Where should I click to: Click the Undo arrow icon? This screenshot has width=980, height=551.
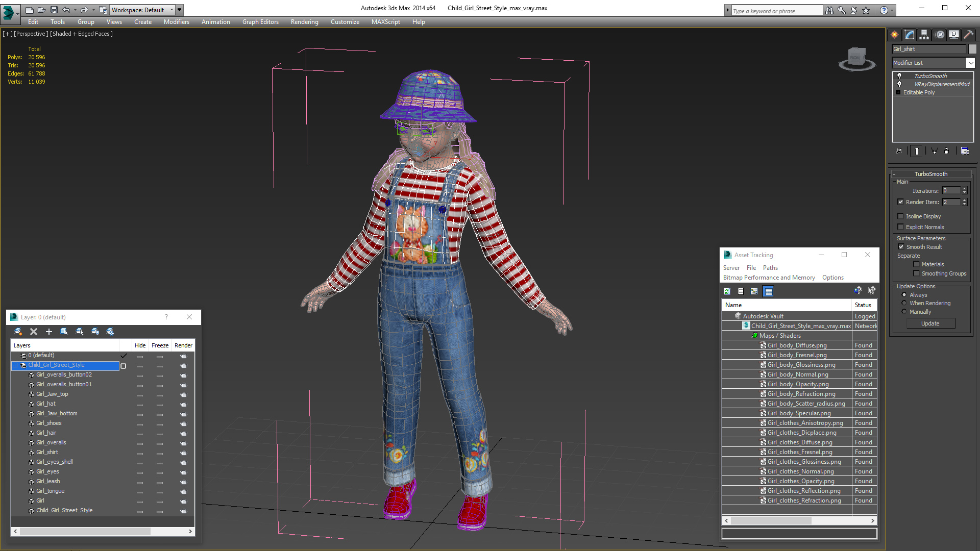pos(66,10)
